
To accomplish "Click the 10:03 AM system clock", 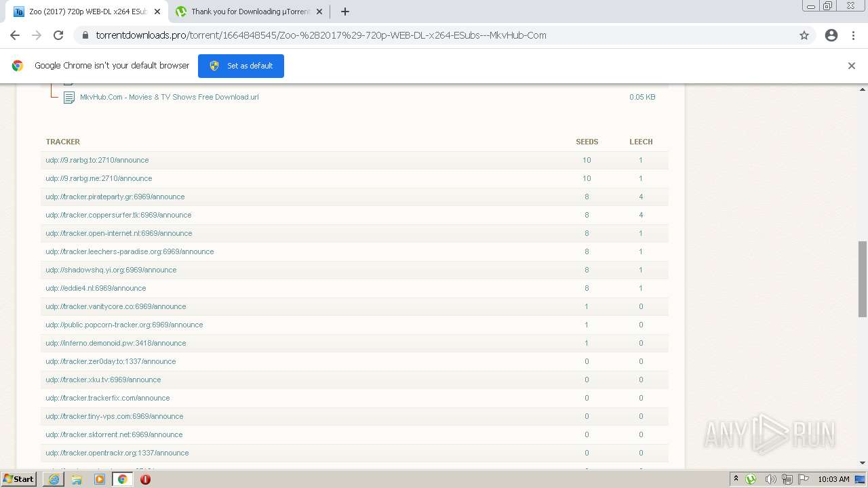I will coord(833,479).
